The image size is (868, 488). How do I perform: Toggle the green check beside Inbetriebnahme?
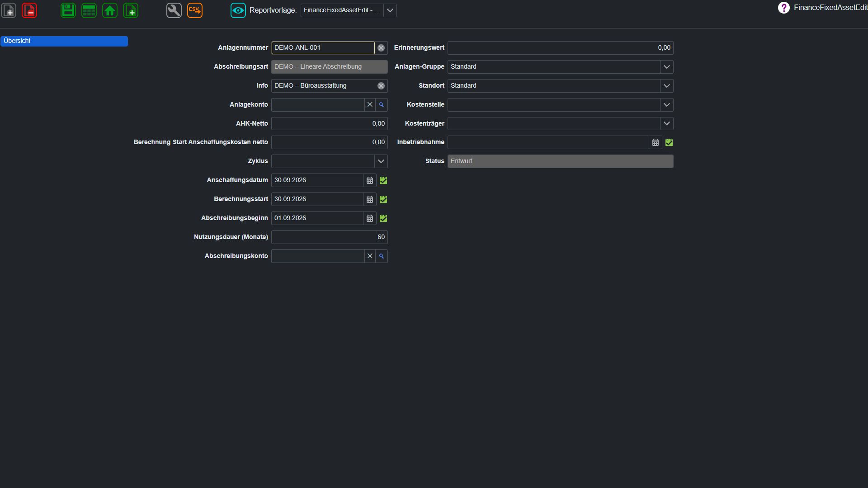click(x=669, y=142)
